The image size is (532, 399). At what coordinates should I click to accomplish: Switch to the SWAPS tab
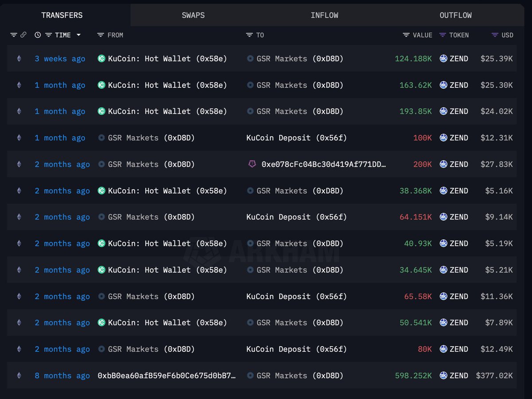(x=193, y=15)
